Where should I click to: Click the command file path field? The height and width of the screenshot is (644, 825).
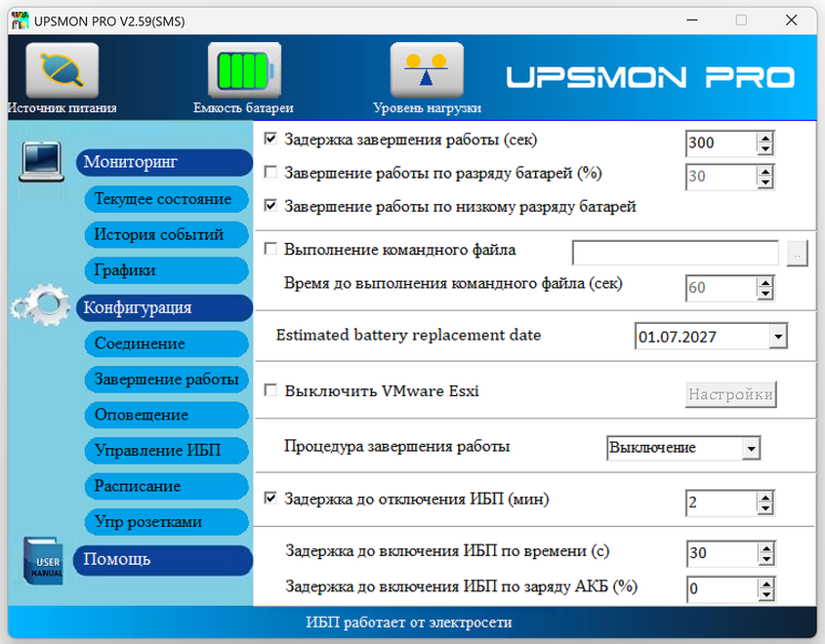[x=676, y=254]
